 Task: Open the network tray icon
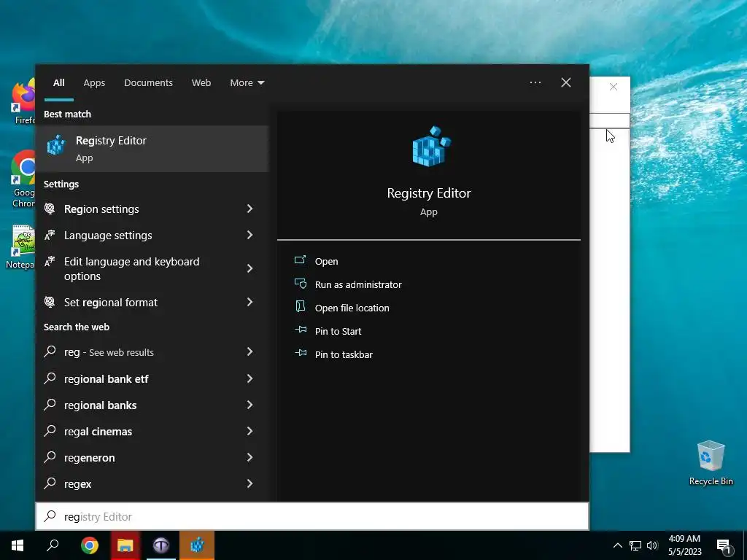coord(635,545)
